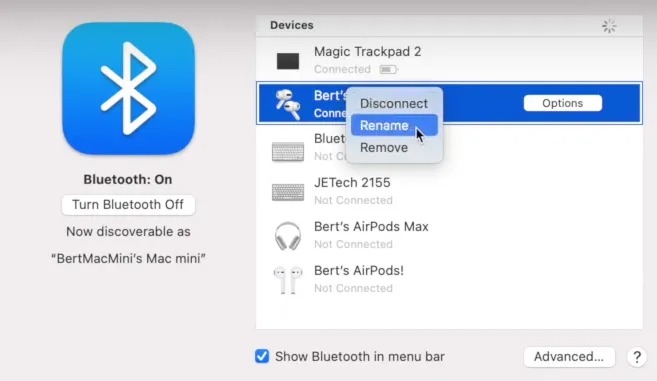657x381 pixels.
Task: Select the JETech 2155 device row
Action: point(449,191)
